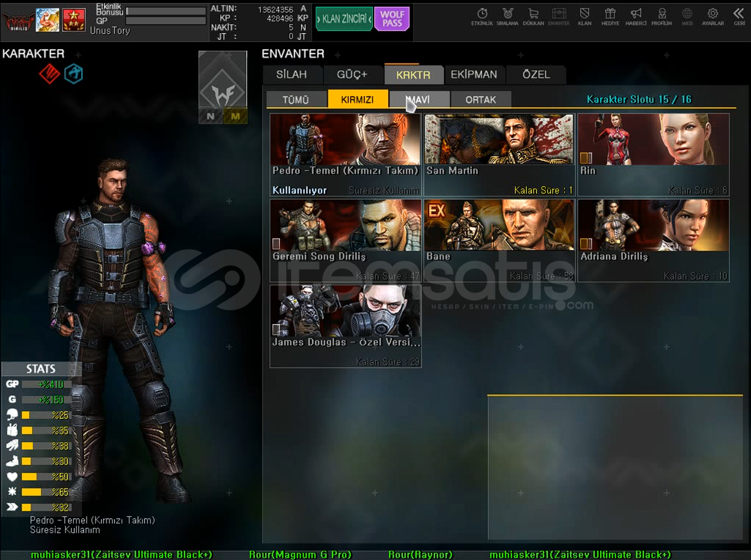Click the EX badge on Bane card

437,211
